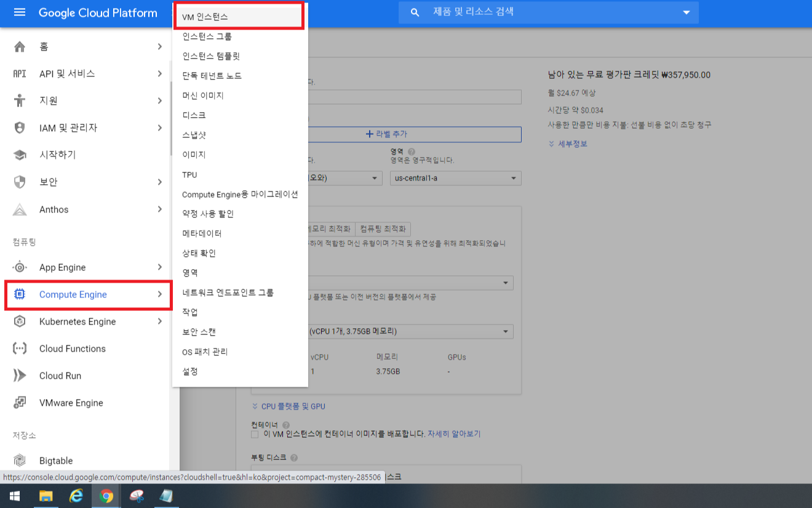This screenshot has width=812, height=508.
Task: Expand 세부정보 cost details
Action: click(x=567, y=143)
